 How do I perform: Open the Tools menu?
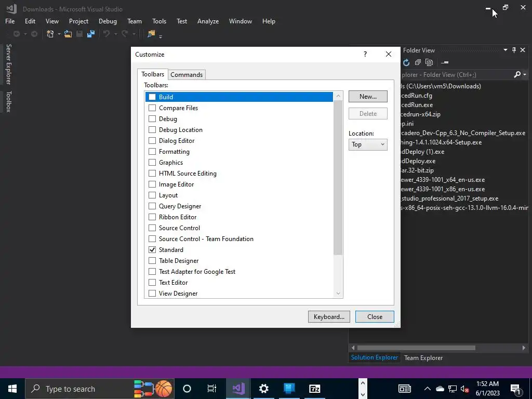pyautogui.click(x=159, y=21)
